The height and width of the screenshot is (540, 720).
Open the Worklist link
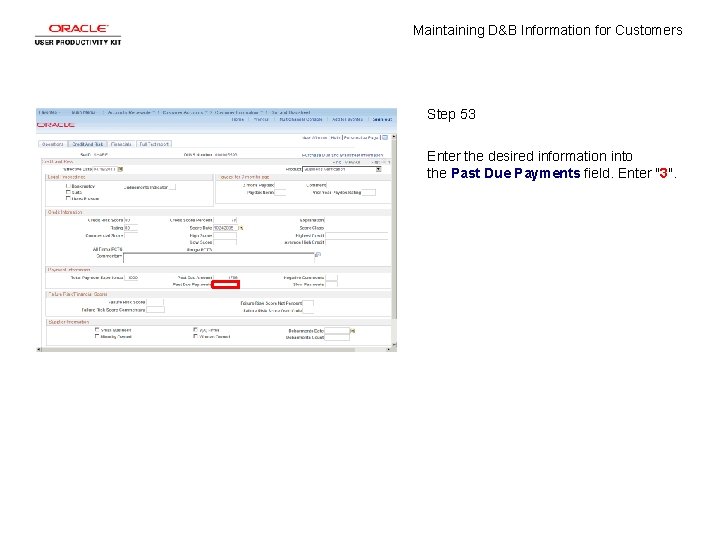pos(261,119)
